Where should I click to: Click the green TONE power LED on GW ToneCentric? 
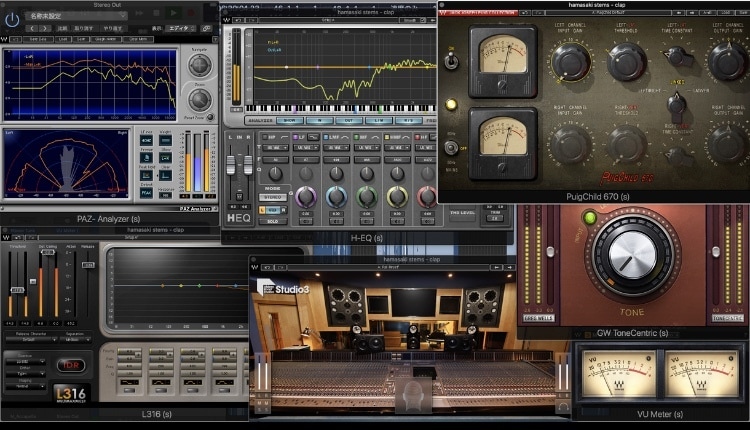(590, 218)
